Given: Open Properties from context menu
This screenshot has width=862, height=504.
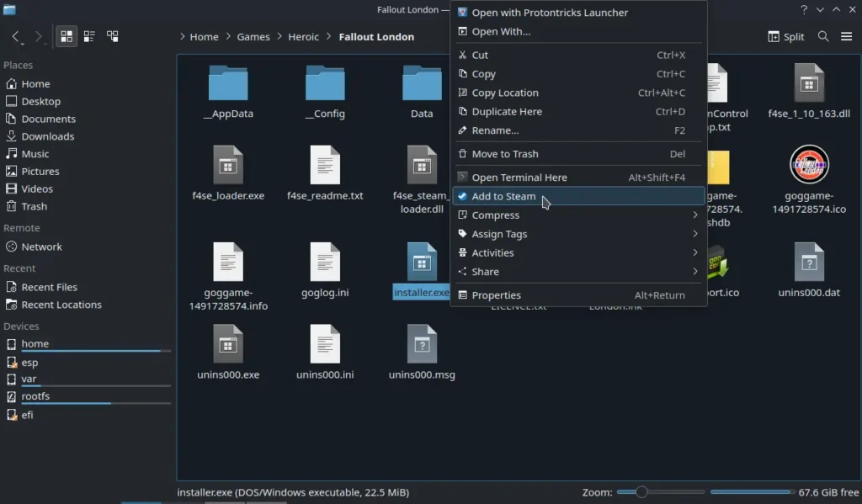Looking at the screenshot, I should coord(578,295).
